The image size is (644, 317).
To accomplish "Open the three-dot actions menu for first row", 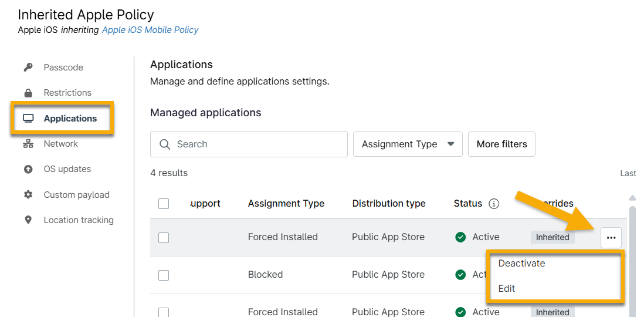I will point(611,238).
